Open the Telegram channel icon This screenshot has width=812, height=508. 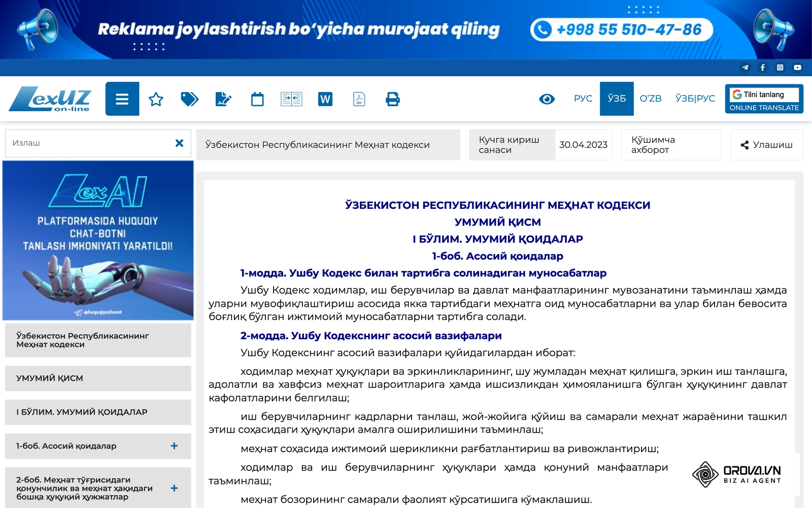point(745,67)
